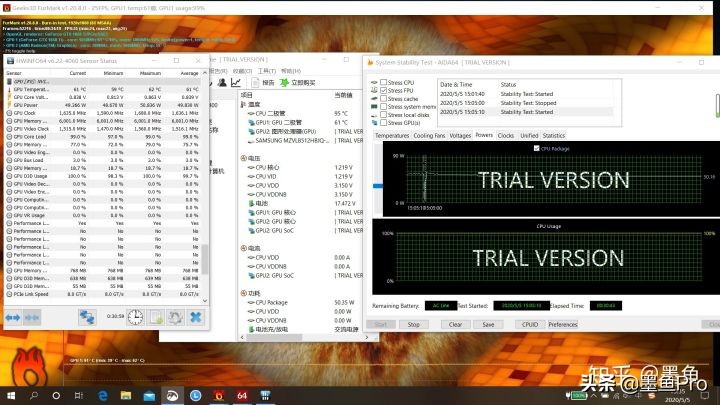
Task: Open AIDA64 帮助(H) menu
Action: [291, 71]
